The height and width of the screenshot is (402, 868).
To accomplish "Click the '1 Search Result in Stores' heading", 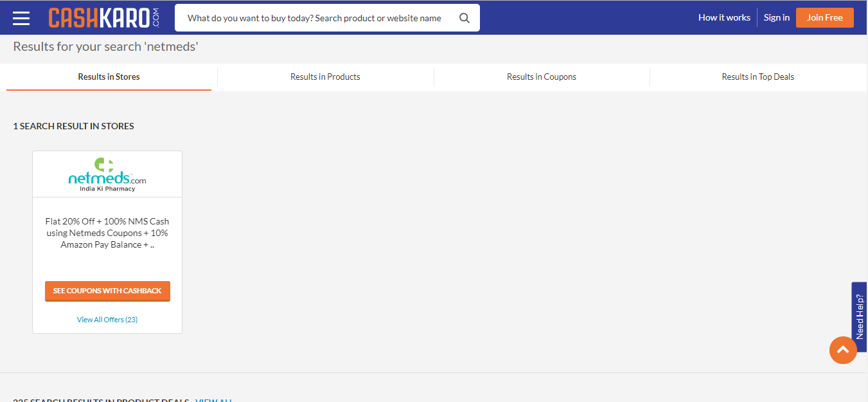I will [x=74, y=126].
